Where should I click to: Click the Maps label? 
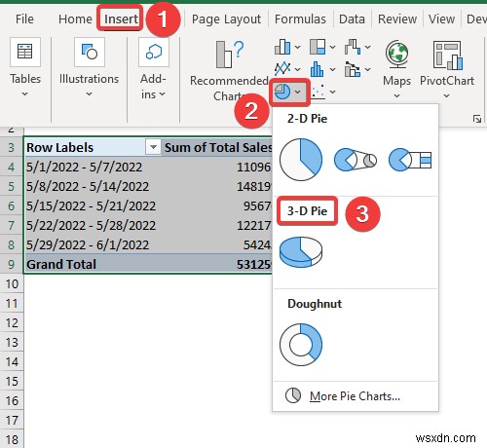tap(396, 81)
